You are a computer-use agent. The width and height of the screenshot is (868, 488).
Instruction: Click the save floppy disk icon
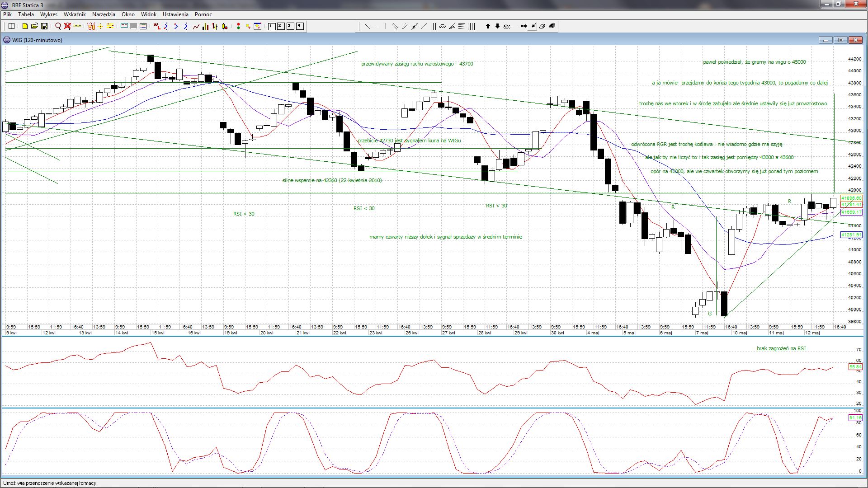coord(44,26)
